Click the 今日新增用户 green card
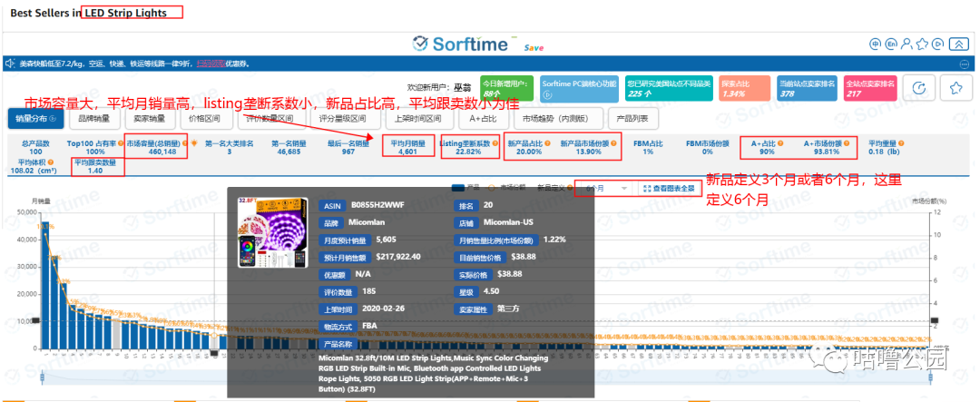 click(507, 88)
